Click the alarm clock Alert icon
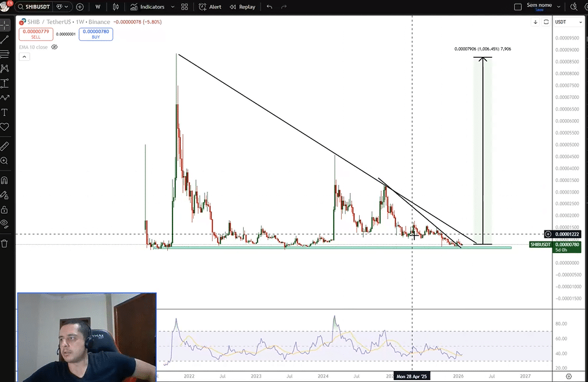588x382 pixels. coord(202,6)
